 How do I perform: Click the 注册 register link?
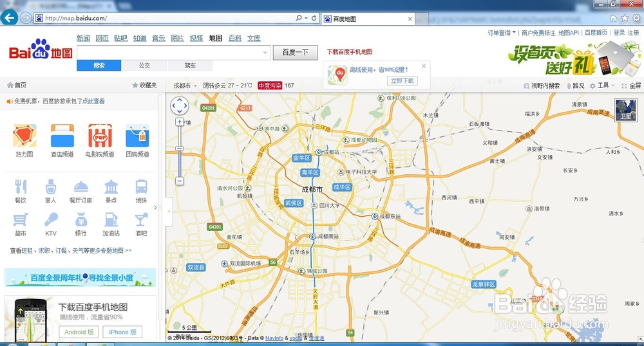coord(633,33)
